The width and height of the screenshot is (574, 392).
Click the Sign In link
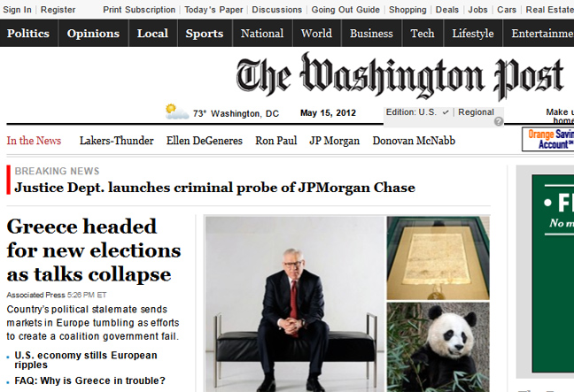[x=17, y=10]
